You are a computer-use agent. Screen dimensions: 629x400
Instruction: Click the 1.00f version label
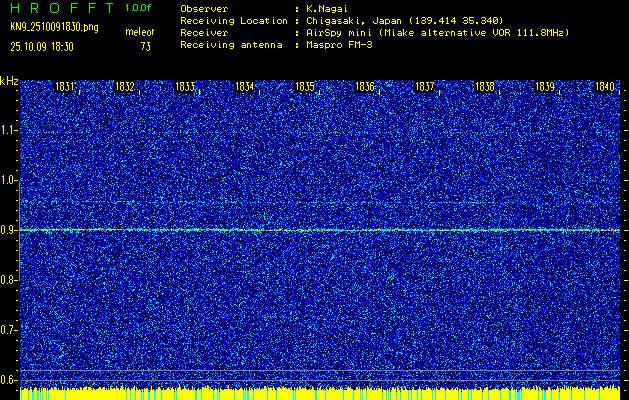[x=139, y=8]
